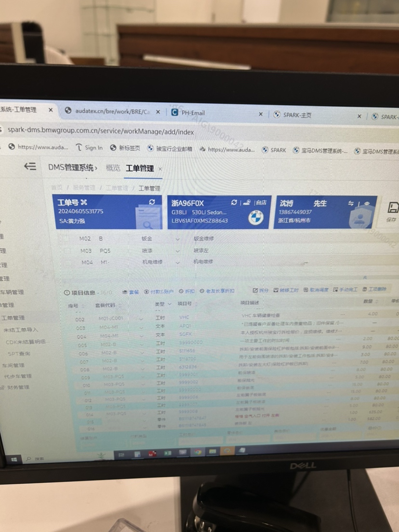The height and width of the screenshot is (532, 399).
Task: Open Chrome icon in Windows taskbar
Action: 198,452
